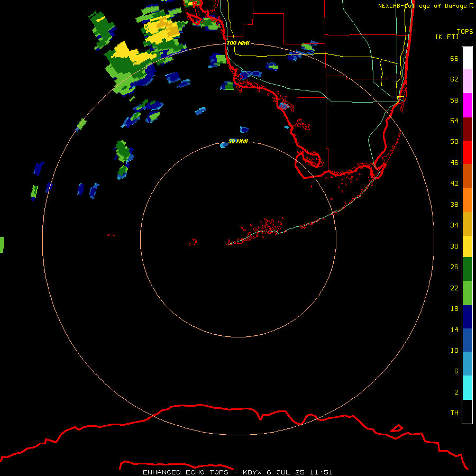The height and width of the screenshot is (476, 476).
Task: Click "ENHANCED ECHO TOPS" in the bottom caption
Action: [186, 472]
